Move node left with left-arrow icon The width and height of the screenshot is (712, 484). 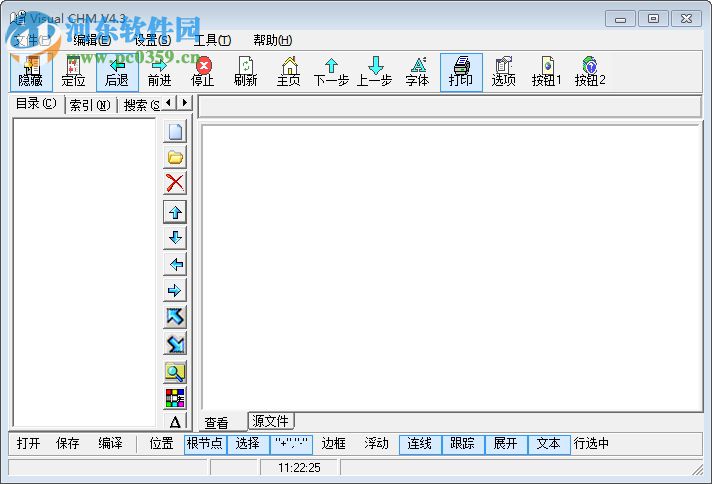(175, 264)
